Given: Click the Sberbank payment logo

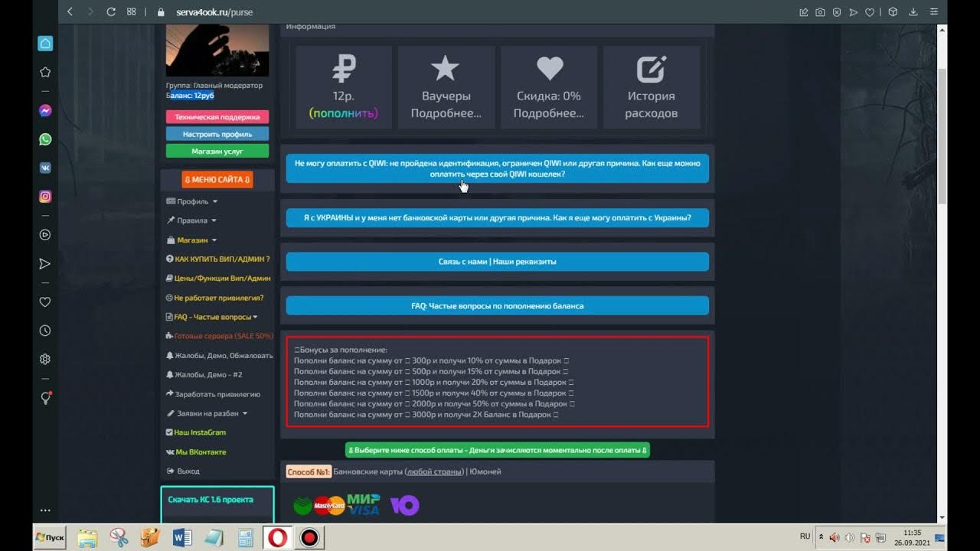Looking at the screenshot, I should click(303, 506).
